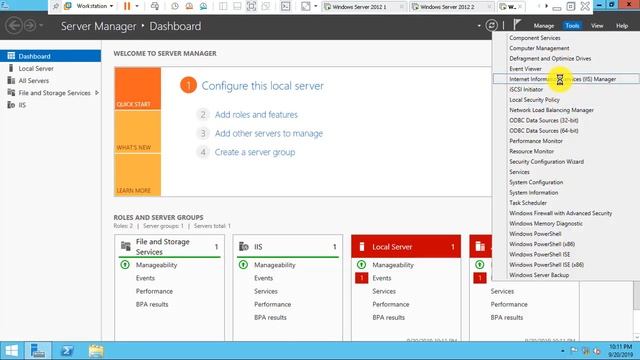Screen dimensions: 640x360
Task: Open System Configuration
Action: coord(536,182)
